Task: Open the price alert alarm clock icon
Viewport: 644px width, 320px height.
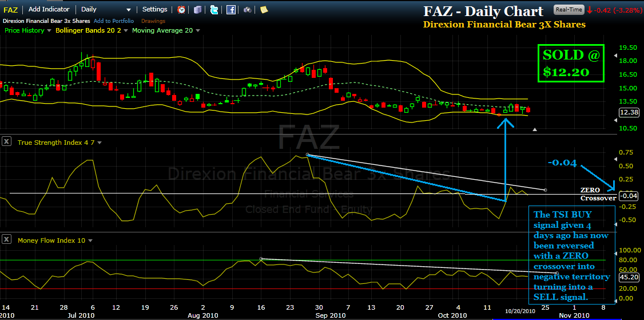Action: point(181,10)
